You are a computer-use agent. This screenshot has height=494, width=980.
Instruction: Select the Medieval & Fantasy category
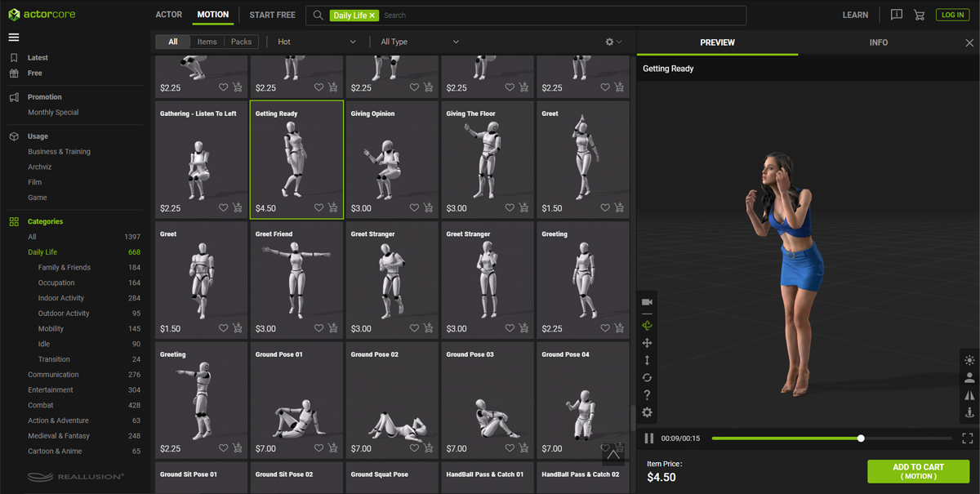pyautogui.click(x=59, y=436)
